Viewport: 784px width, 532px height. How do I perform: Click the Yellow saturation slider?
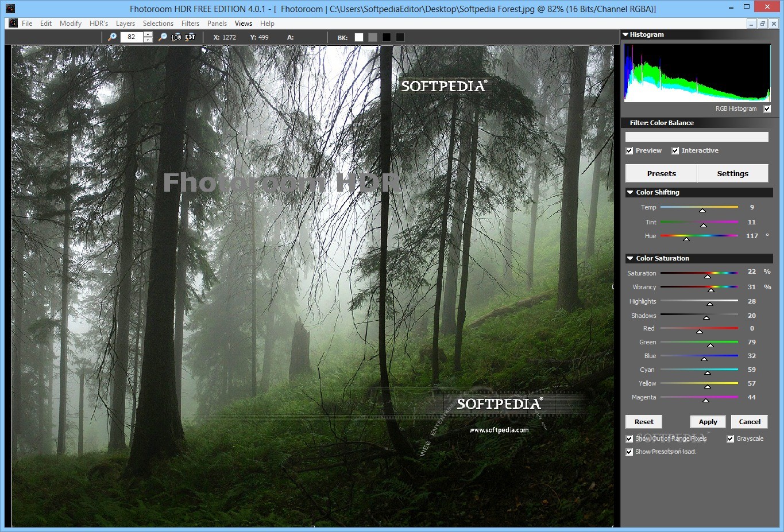(x=699, y=383)
